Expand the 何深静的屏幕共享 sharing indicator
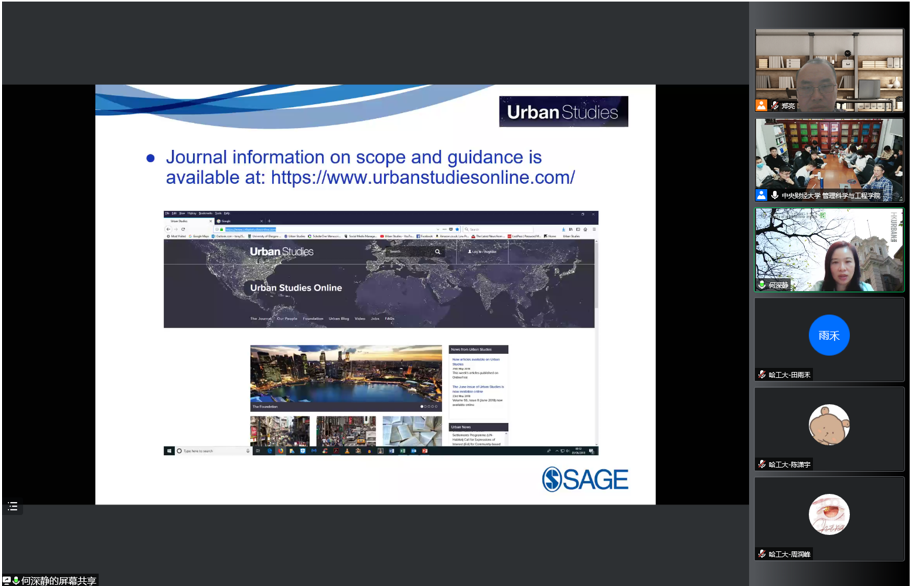Viewport: 910px width, 586px height. pyautogui.click(x=50, y=579)
